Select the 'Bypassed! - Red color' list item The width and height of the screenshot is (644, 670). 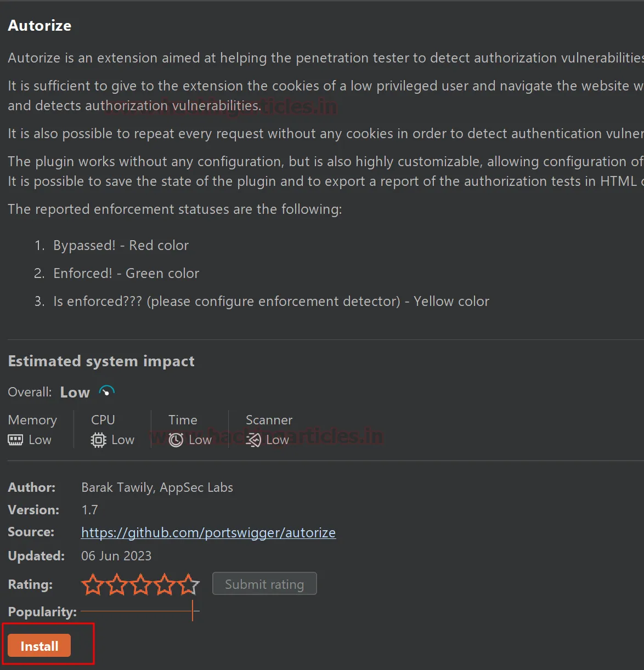[121, 246]
